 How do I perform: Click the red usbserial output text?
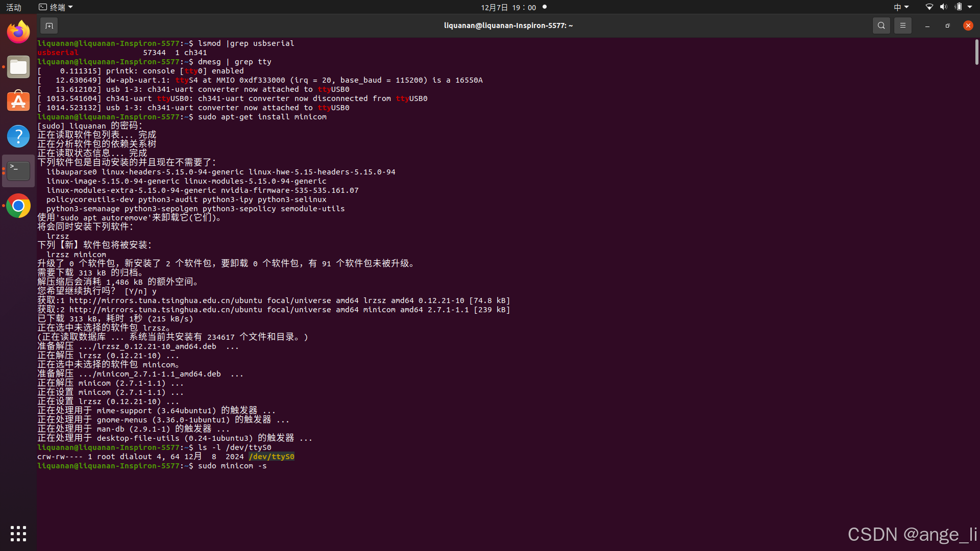(x=58, y=53)
